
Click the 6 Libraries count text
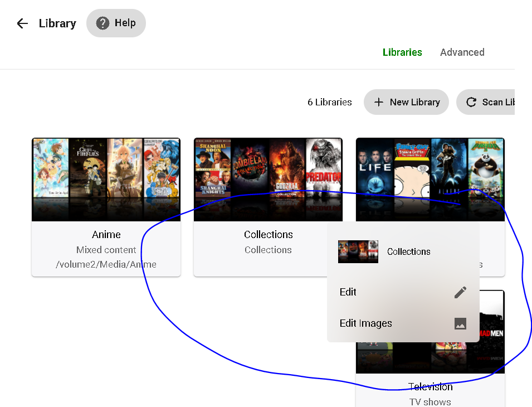(x=329, y=102)
